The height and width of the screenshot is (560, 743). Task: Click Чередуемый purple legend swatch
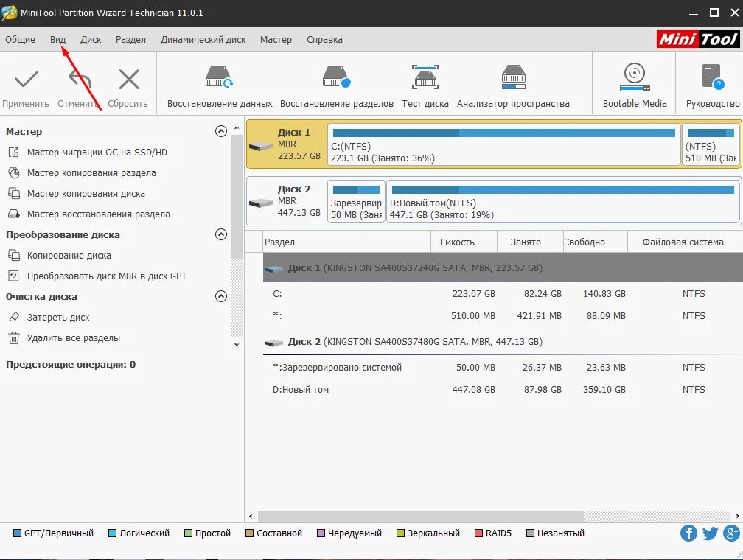click(x=321, y=533)
